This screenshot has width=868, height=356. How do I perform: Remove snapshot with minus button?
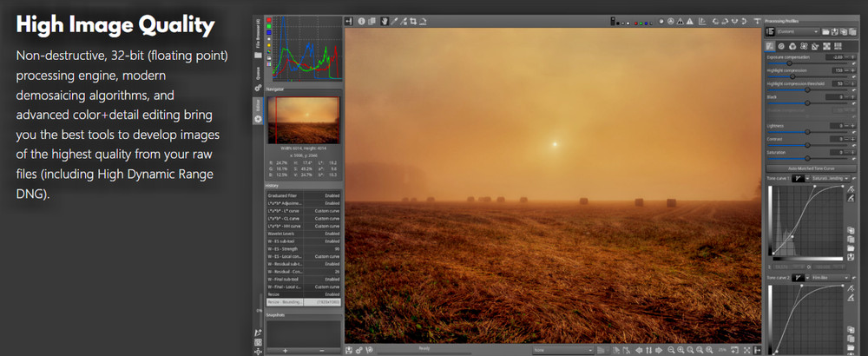pyautogui.click(x=322, y=351)
